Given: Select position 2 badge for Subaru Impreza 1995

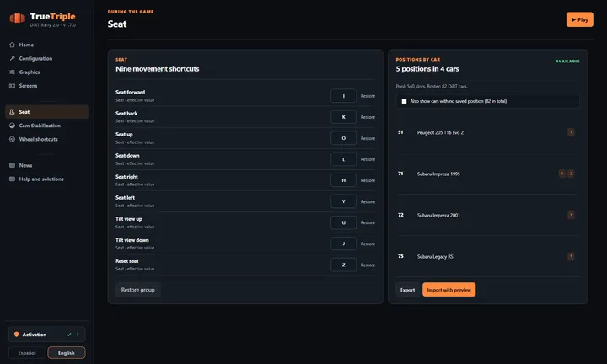Looking at the screenshot, I should pyautogui.click(x=571, y=174).
